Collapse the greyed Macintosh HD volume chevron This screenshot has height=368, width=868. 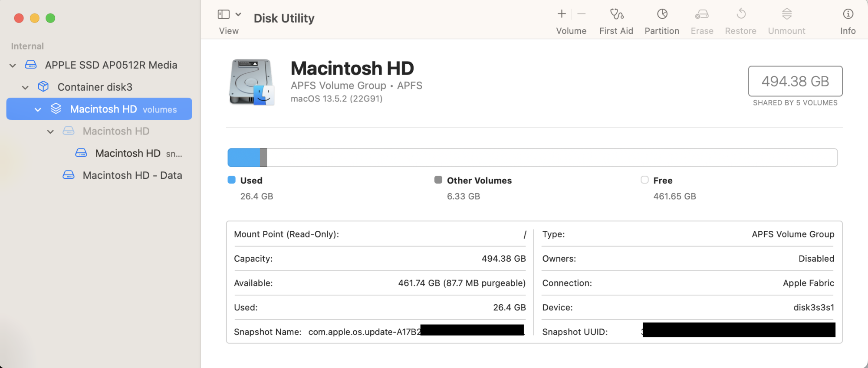50,131
